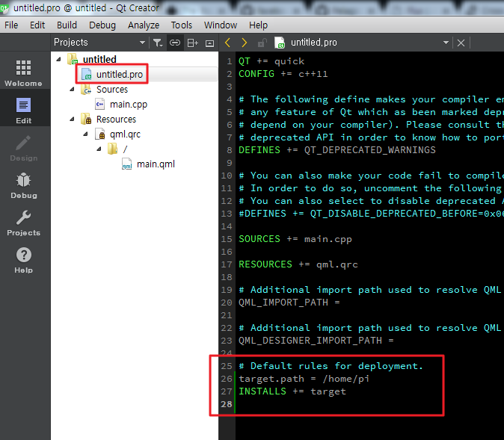Image resolution: width=504 pixels, height=440 pixels.
Task: Toggle synchronize with editor link icon
Action: tap(175, 43)
